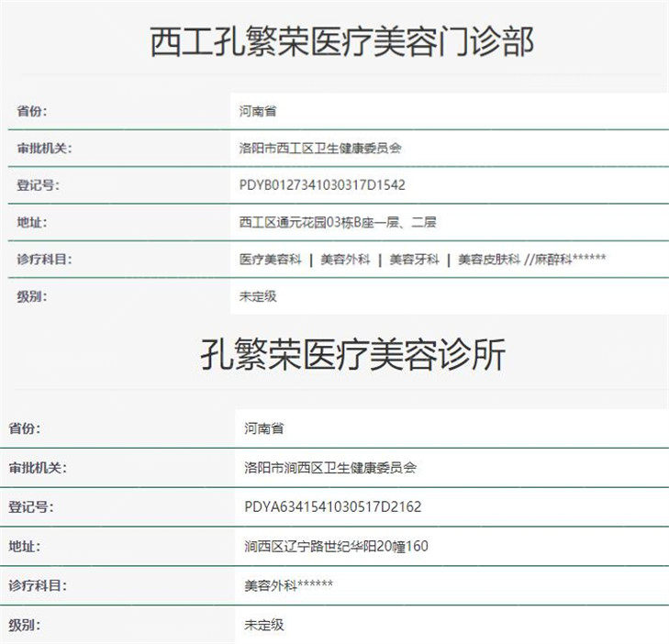Screen dimensions: 669x644
Task: Click 地址 label in first clinic table
Action: (31, 222)
